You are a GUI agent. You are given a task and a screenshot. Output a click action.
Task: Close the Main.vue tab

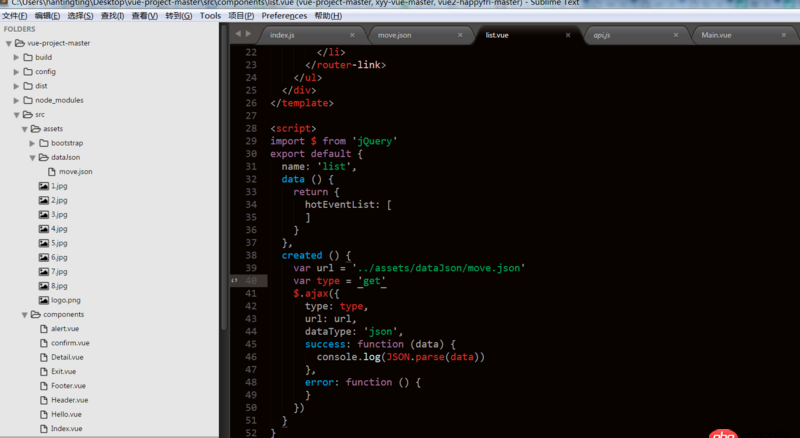click(x=784, y=35)
